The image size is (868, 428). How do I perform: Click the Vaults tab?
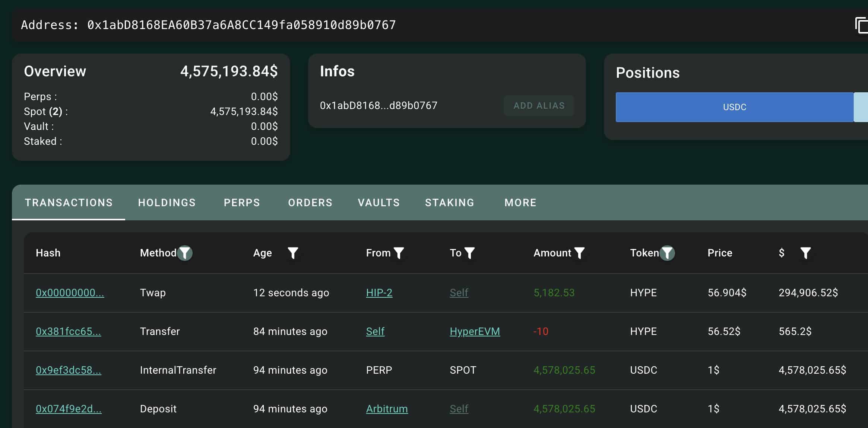tap(378, 202)
